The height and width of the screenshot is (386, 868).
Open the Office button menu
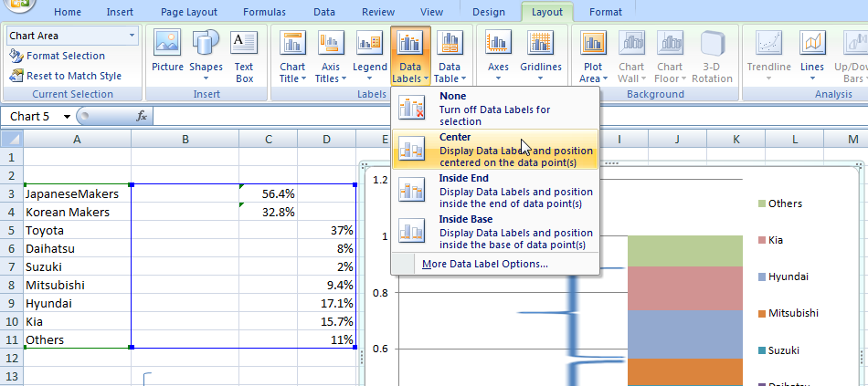[18, 5]
